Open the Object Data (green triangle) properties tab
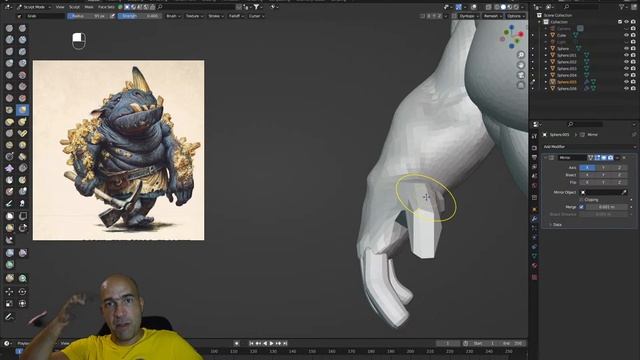 [534, 256]
